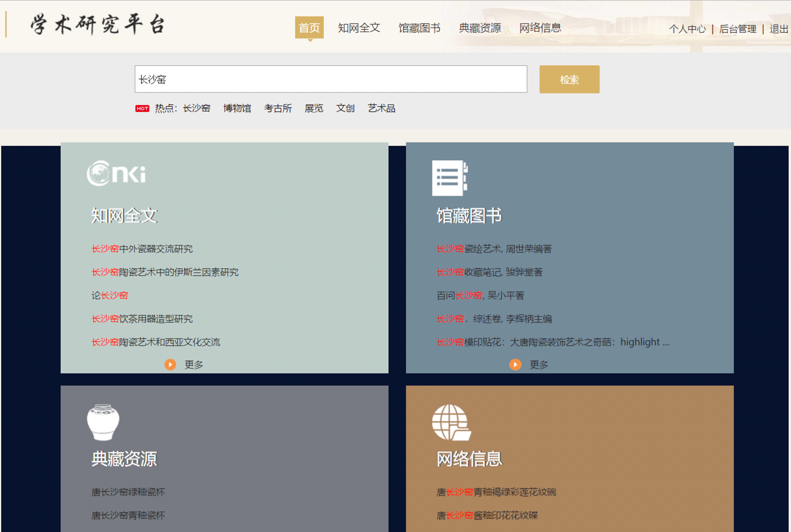
Task: Open article 长沙窑陶瓷艺术和西亚文化交流
Action: (156, 342)
